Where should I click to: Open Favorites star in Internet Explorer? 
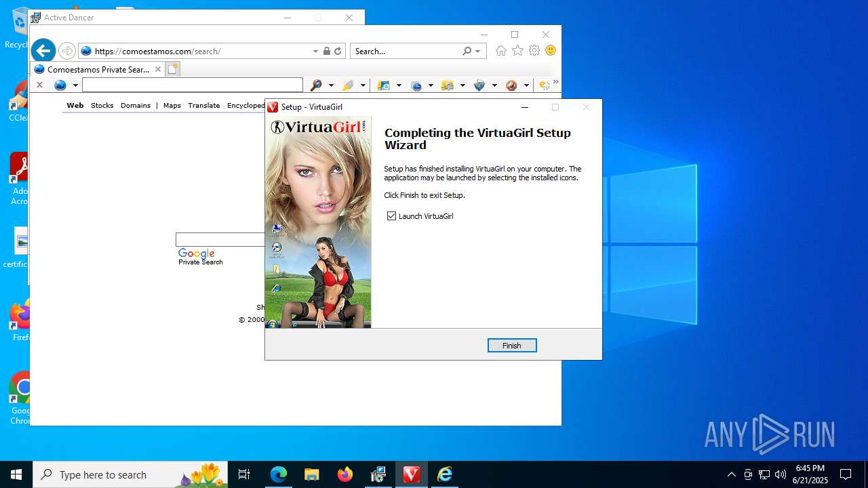[517, 51]
